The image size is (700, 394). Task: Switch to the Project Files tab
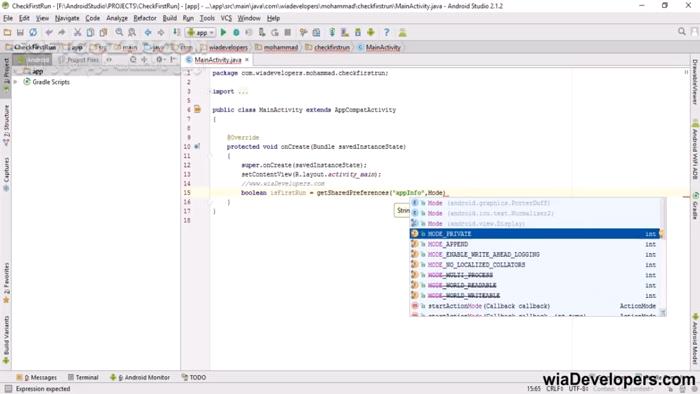click(x=79, y=60)
